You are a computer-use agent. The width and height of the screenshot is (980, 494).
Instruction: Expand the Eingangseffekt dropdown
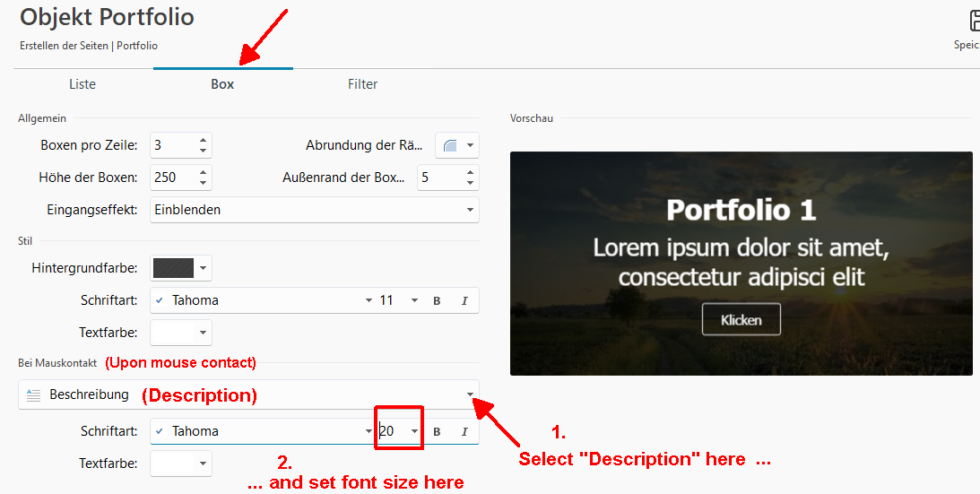(x=470, y=210)
